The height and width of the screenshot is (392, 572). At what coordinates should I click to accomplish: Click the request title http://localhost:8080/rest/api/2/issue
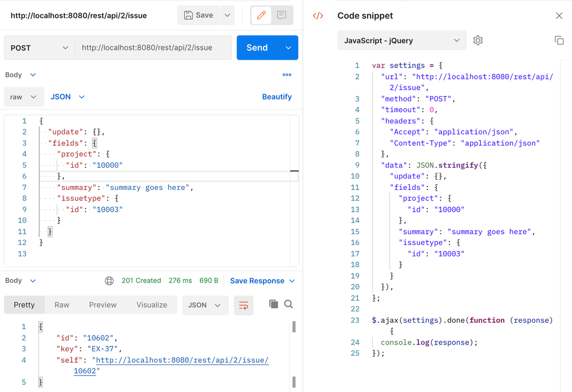pos(79,15)
